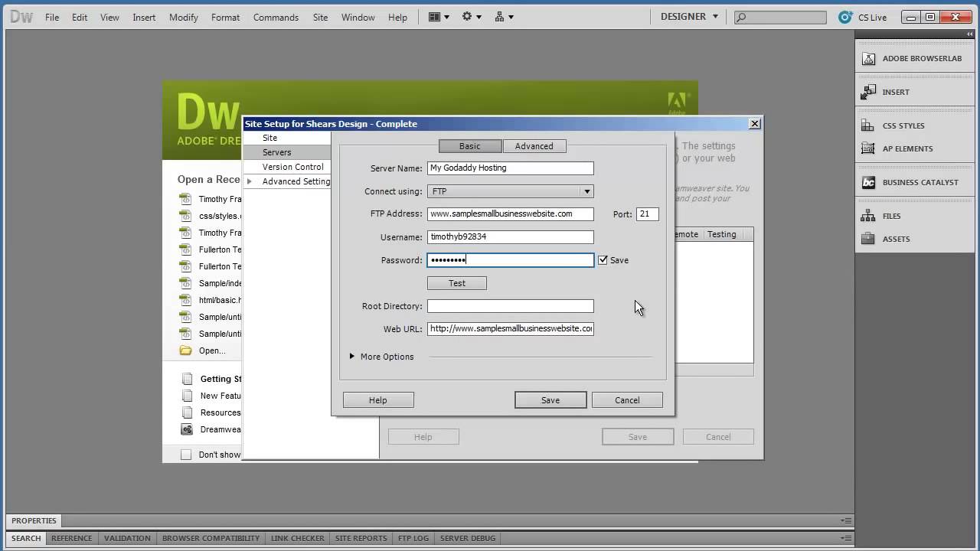The width and height of the screenshot is (980, 551).
Task: Click the Sample/inde recent file icon
Action: (185, 283)
